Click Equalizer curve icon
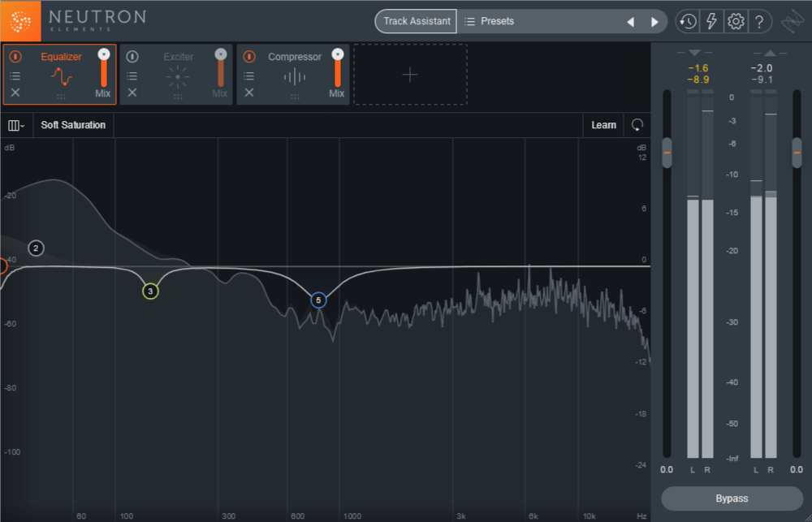Viewport: 812px width, 522px height. 61,76
